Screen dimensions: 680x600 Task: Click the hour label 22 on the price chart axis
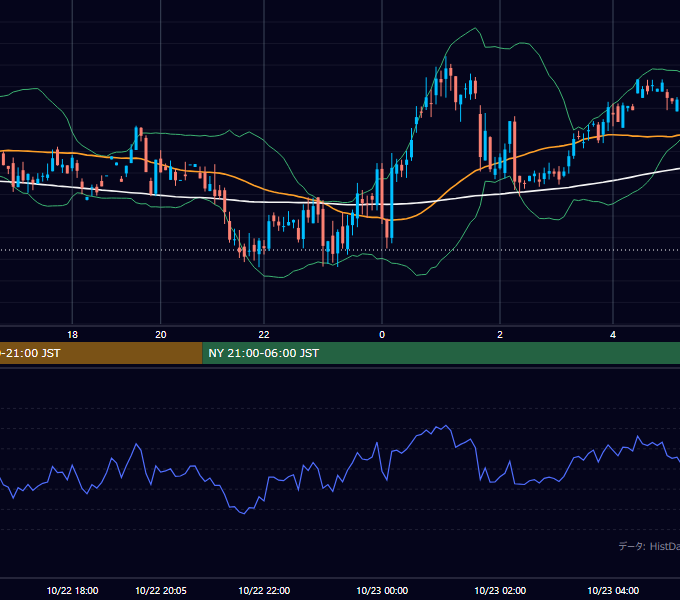tap(264, 335)
